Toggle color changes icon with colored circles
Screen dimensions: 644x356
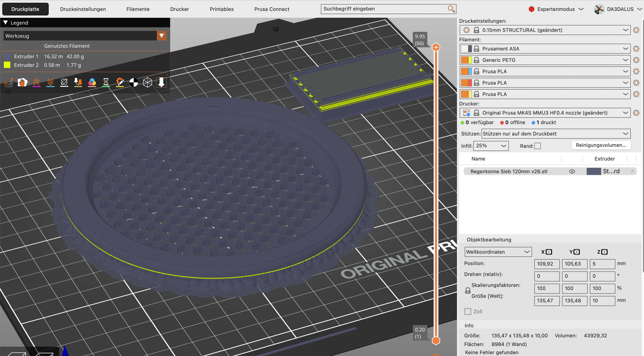[92, 83]
